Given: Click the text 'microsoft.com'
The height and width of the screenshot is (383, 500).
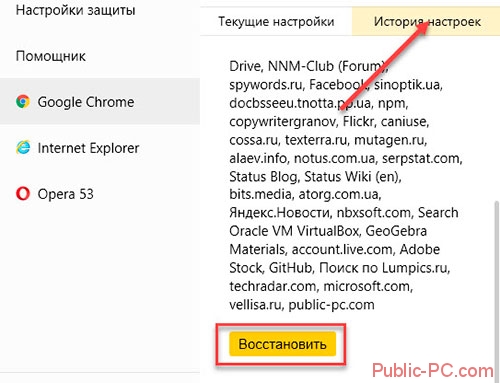Looking at the screenshot, I should point(367,286).
